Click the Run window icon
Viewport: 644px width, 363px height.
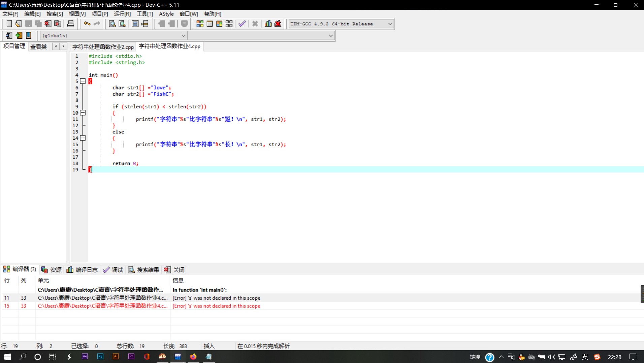[210, 24]
